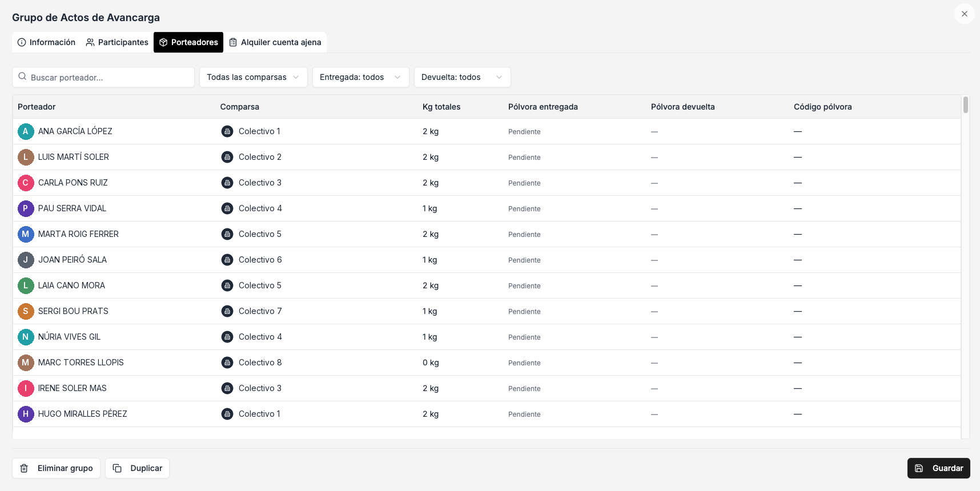Save changes with the Guardar button
This screenshot has width=980, height=491.
tap(939, 468)
